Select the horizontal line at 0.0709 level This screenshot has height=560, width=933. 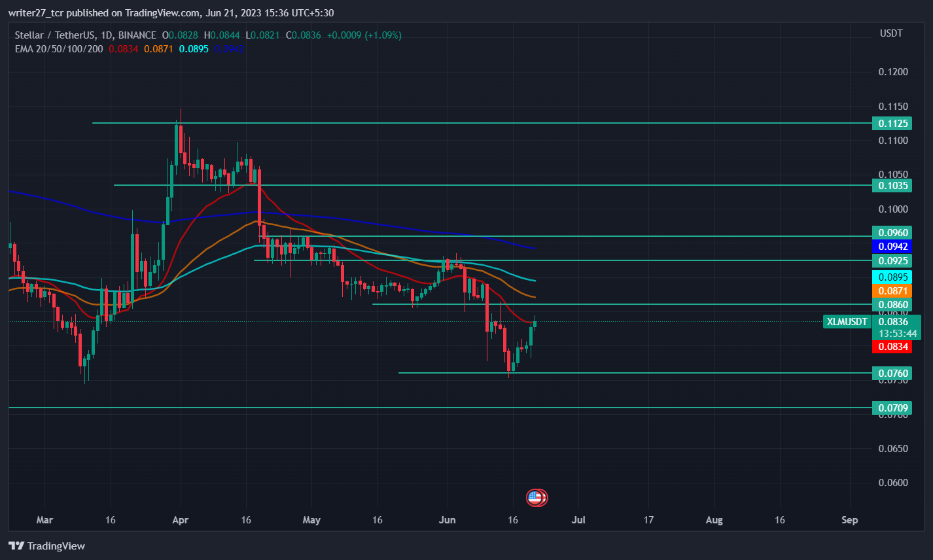tap(440, 408)
